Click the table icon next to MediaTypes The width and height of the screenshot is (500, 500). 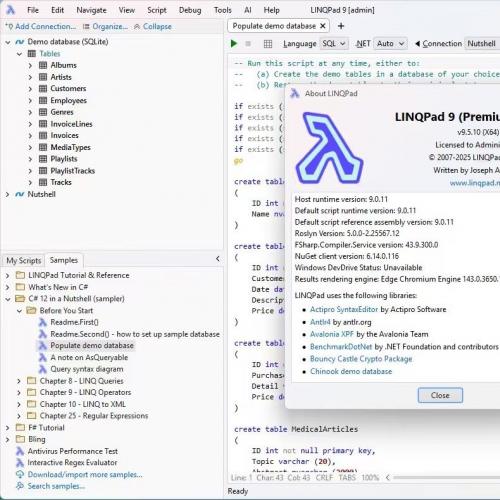(43, 147)
